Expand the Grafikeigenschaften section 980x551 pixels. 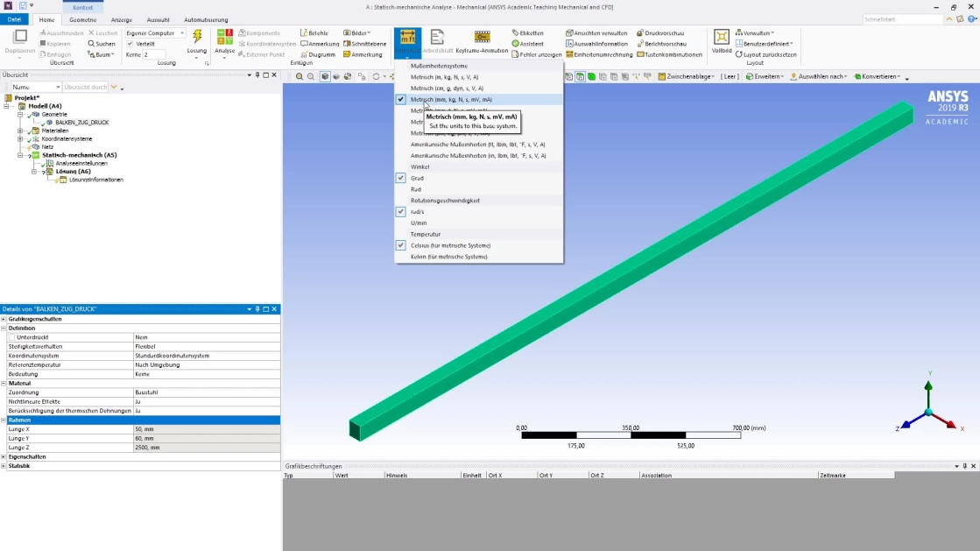(x=4, y=319)
